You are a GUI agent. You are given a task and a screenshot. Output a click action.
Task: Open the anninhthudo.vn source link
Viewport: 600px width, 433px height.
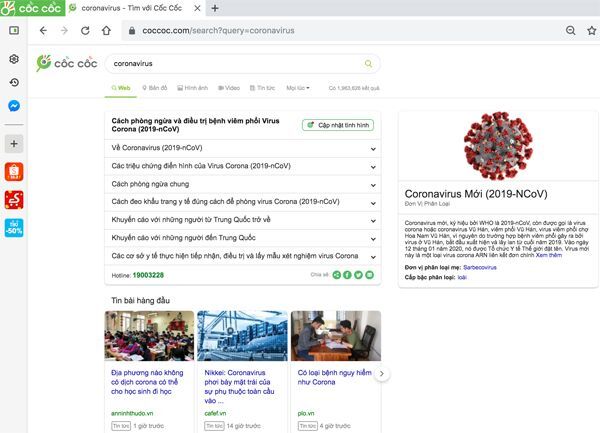[x=132, y=413]
